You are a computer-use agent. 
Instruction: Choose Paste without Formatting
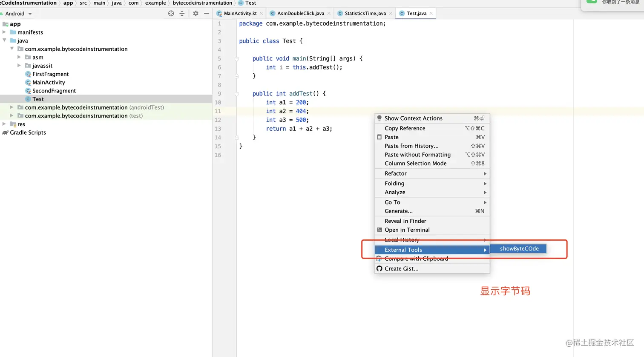pos(432,155)
